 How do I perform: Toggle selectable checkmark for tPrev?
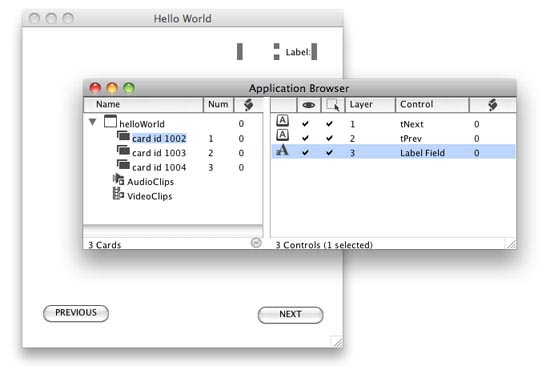point(329,139)
